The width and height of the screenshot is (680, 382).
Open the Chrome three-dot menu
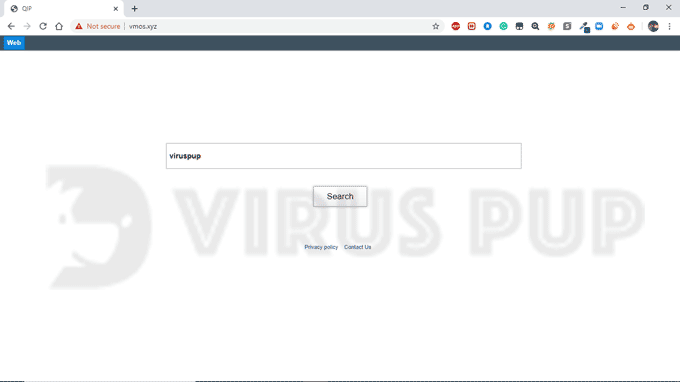click(670, 26)
